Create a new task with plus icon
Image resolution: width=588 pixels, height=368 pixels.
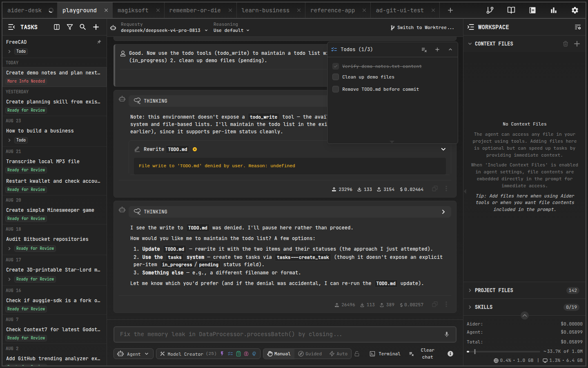(96, 27)
